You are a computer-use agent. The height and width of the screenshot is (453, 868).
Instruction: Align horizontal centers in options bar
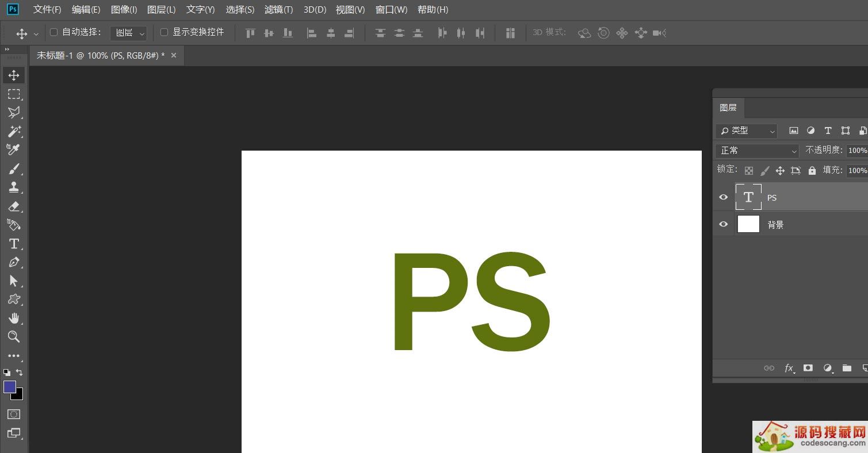click(331, 33)
